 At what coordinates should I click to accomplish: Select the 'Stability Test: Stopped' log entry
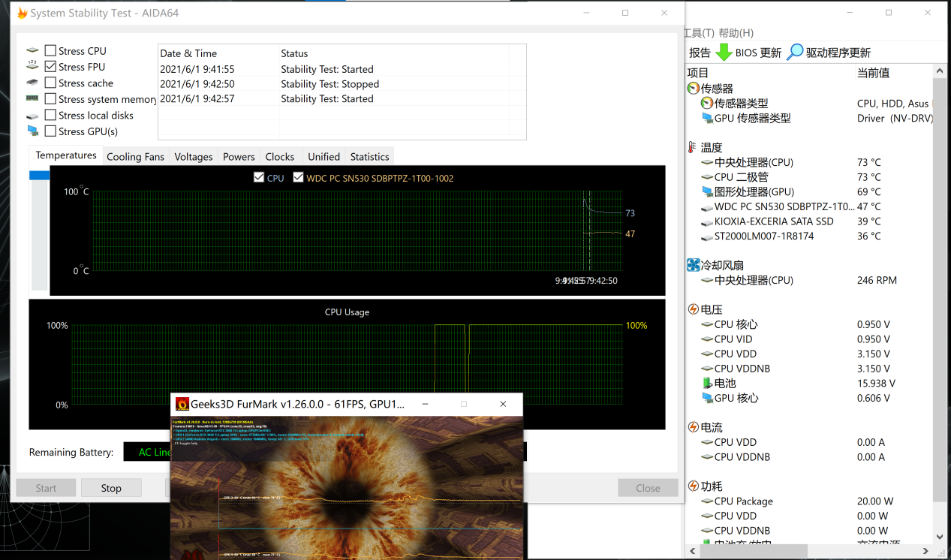point(342,84)
